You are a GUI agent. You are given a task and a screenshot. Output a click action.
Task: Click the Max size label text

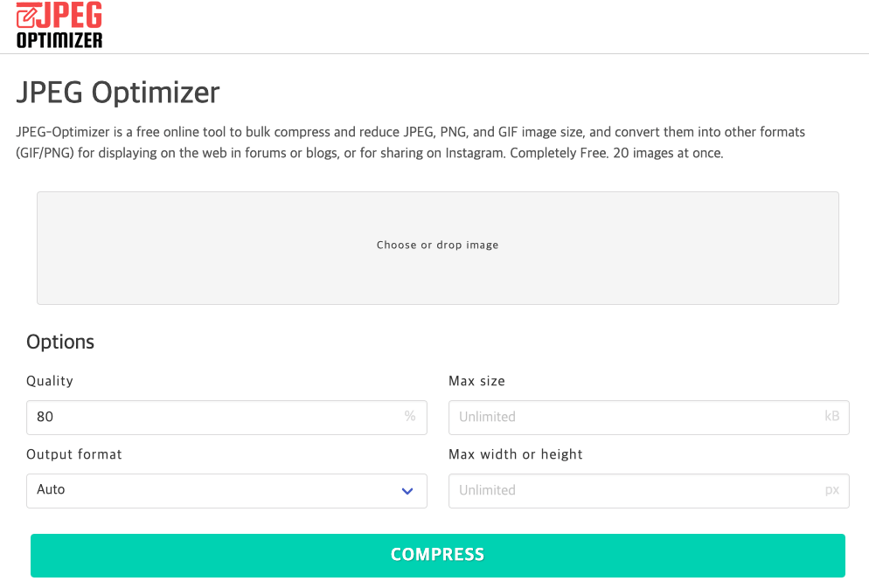point(476,381)
